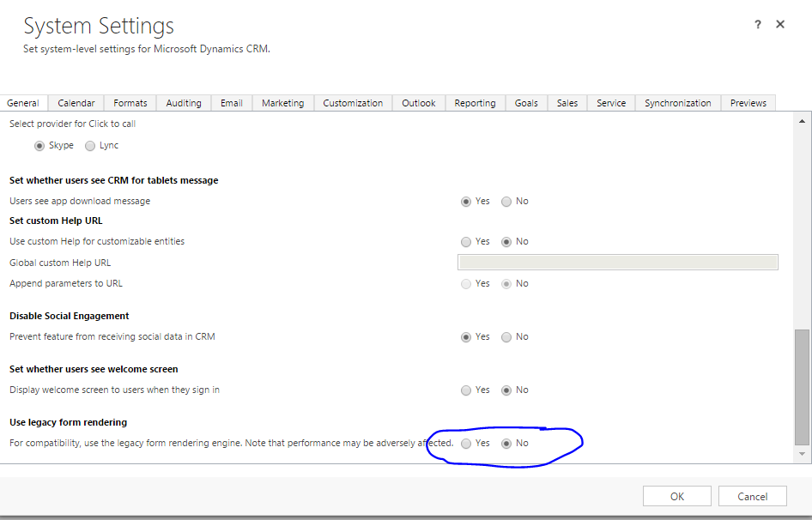The image size is (812, 520).
Task: Select the Goals tab
Action: (526, 103)
